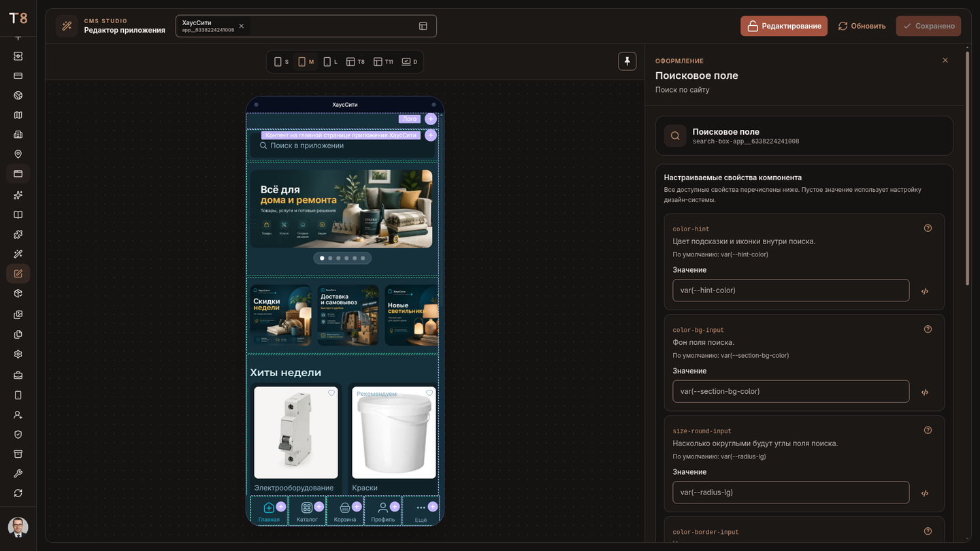This screenshot has height=551, width=980.
Task: Open the settings gear in sidebar
Action: click(x=18, y=354)
